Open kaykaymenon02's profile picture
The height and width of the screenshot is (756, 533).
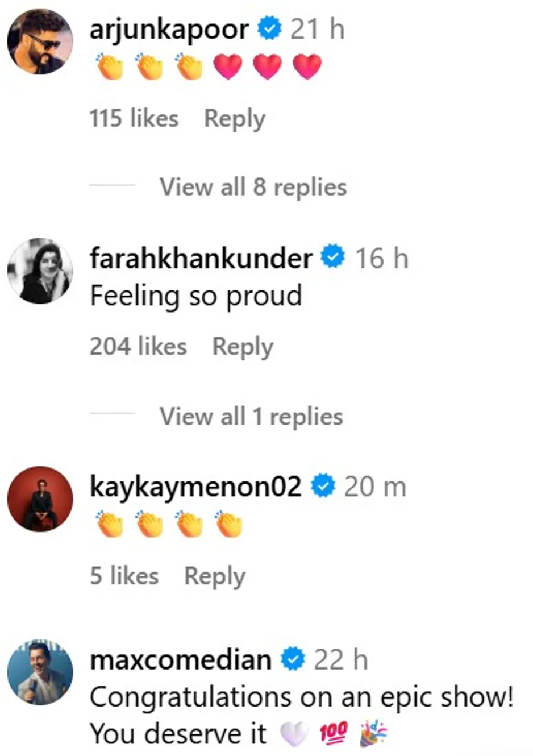[40, 499]
